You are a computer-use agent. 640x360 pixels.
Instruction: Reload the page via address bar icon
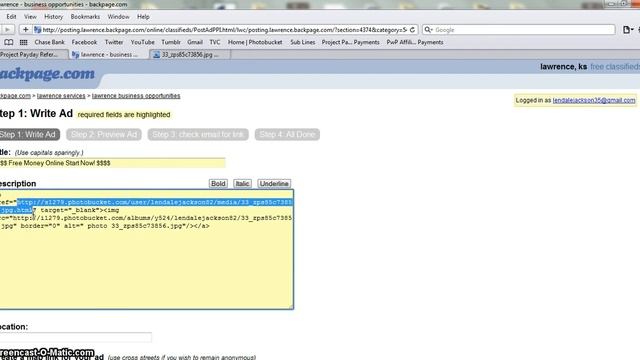[412, 30]
